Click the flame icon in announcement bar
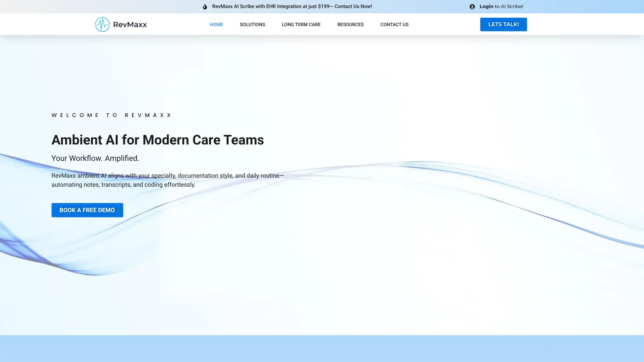 (205, 7)
